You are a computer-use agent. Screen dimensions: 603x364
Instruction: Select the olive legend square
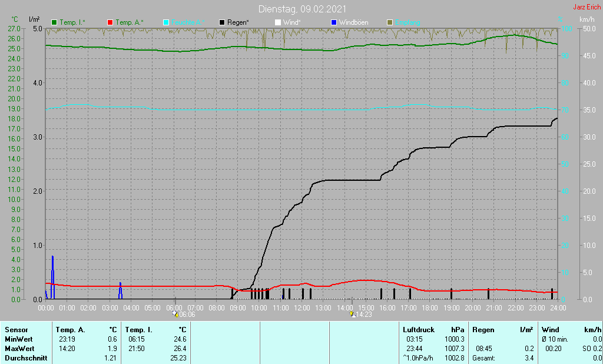click(389, 22)
